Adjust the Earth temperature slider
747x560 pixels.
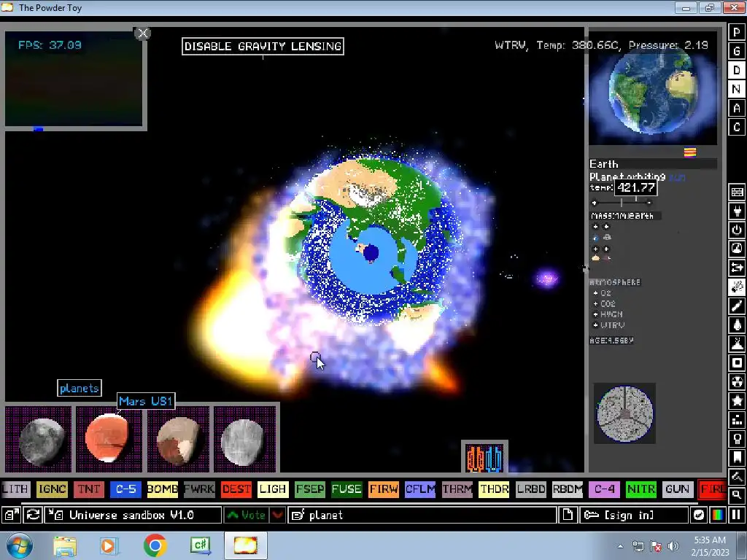point(622,203)
